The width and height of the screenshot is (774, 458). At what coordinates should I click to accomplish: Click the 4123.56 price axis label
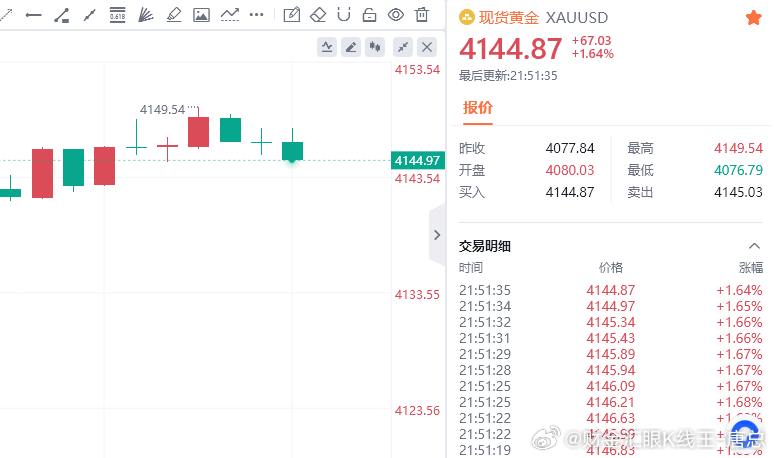(417, 411)
